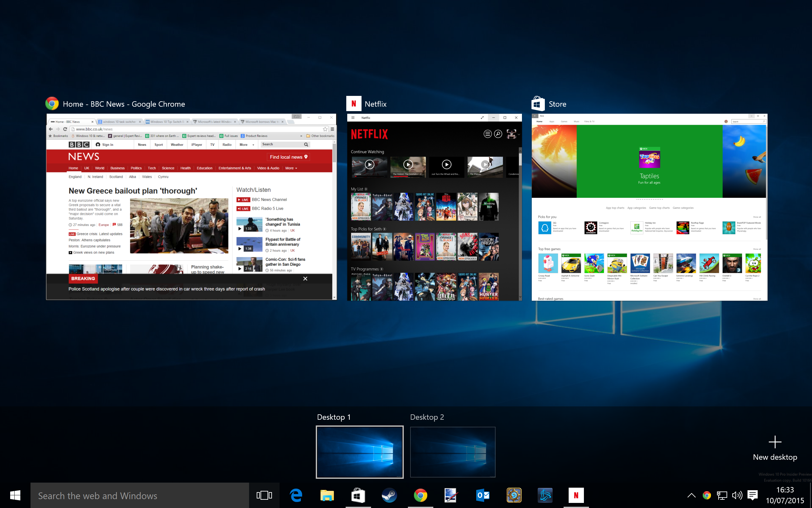Viewport: 812px width, 508px height.
Task: Select Films & TV tab in Store
Action: click(589, 122)
